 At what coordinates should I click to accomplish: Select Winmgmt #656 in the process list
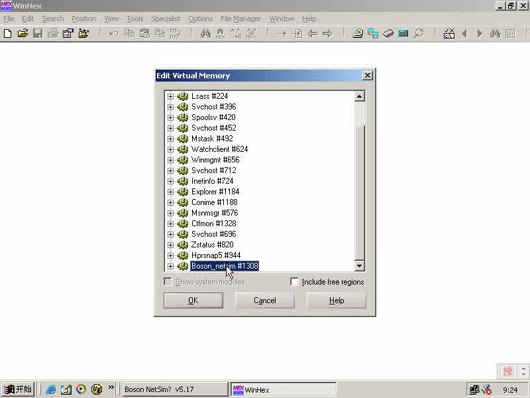(x=215, y=160)
